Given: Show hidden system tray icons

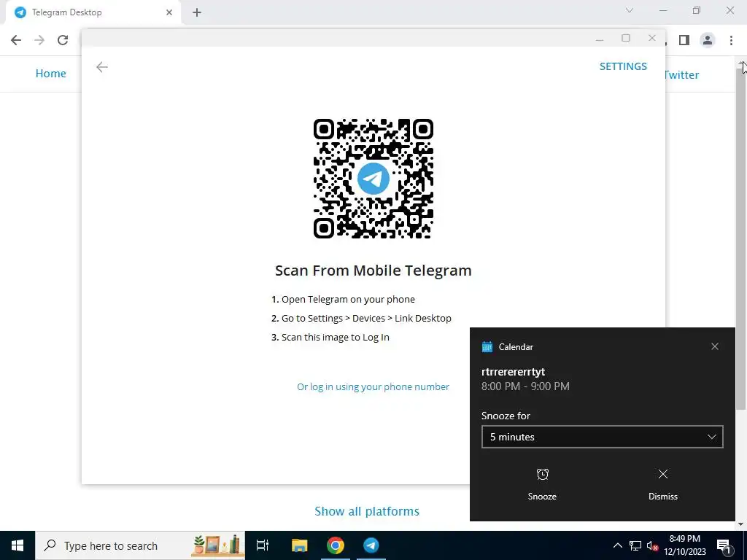Looking at the screenshot, I should [617, 545].
